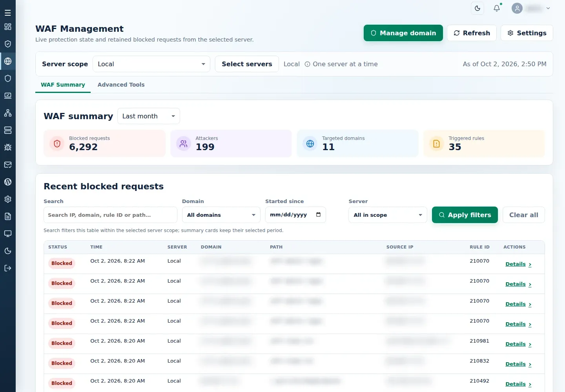Open the gear icon in the sidebar
Image resolution: width=565 pixels, height=392 pixels.
pos(8,199)
